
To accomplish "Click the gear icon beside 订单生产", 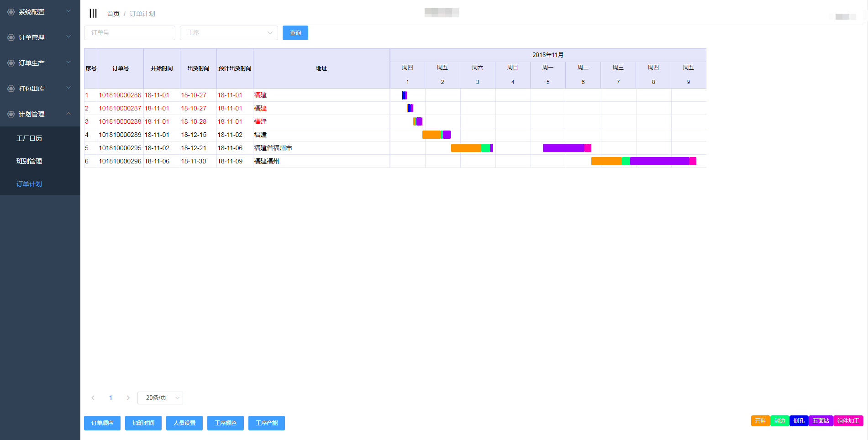I will pyautogui.click(x=11, y=63).
